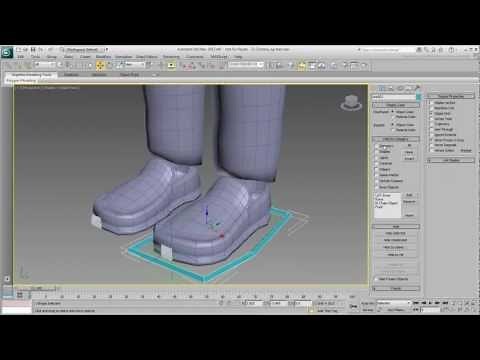
Task: Toggle the 3D Snaps icon in toolbar
Action: tap(184, 66)
